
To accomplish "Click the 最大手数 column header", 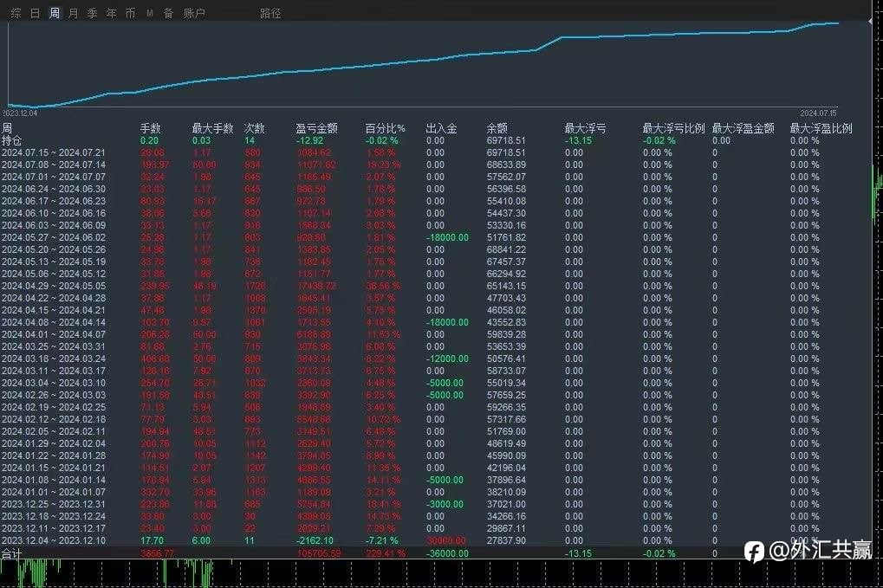I will pos(212,128).
